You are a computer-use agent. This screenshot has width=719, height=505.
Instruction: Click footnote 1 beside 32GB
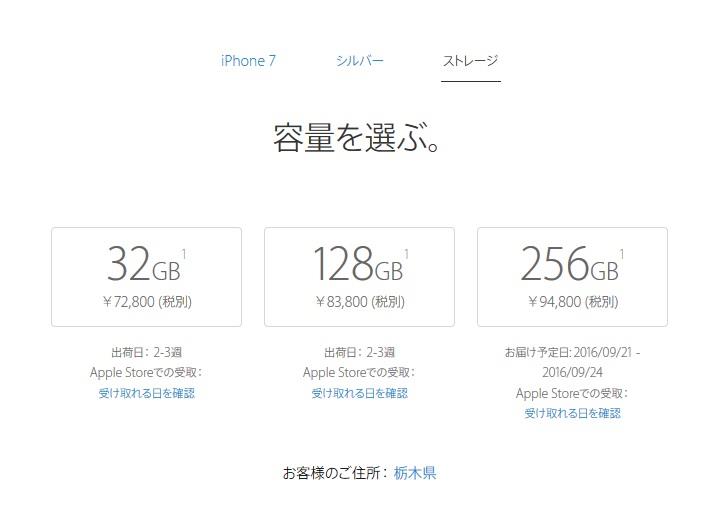point(184,254)
